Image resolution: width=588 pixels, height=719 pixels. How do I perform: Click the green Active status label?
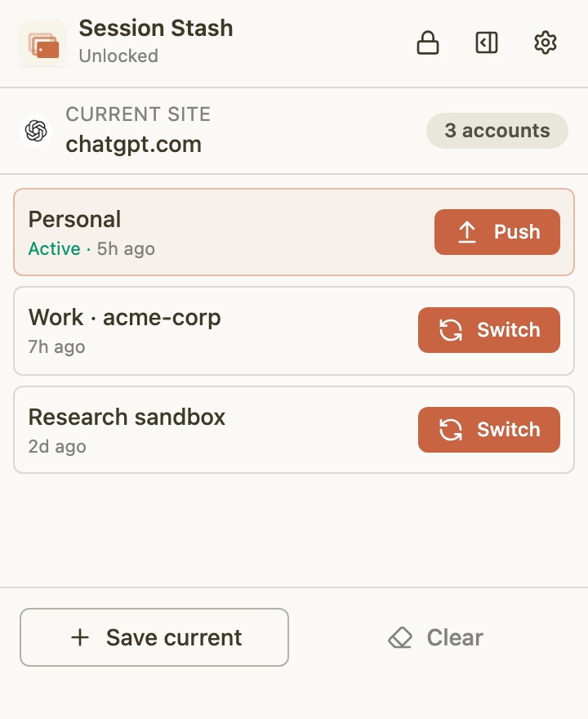point(54,248)
